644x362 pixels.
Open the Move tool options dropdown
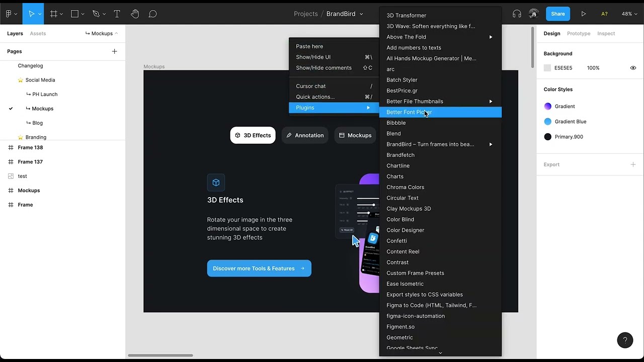(x=40, y=14)
